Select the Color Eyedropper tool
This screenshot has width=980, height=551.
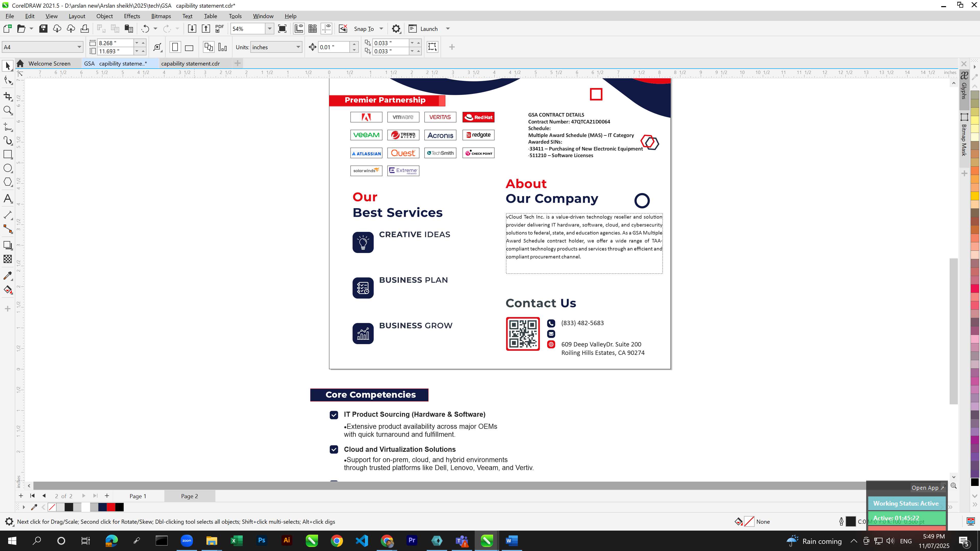(x=8, y=276)
